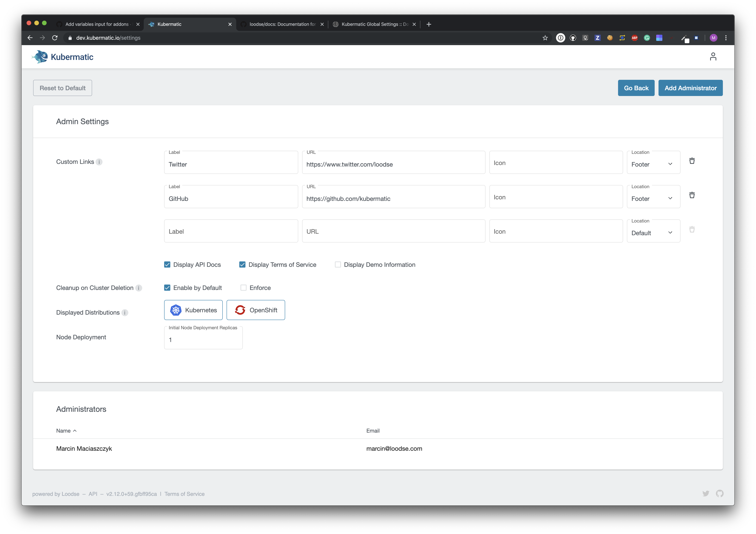Viewport: 756px width, 534px height.
Task: Sort administrators by Name
Action: click(x=66, y=430)
